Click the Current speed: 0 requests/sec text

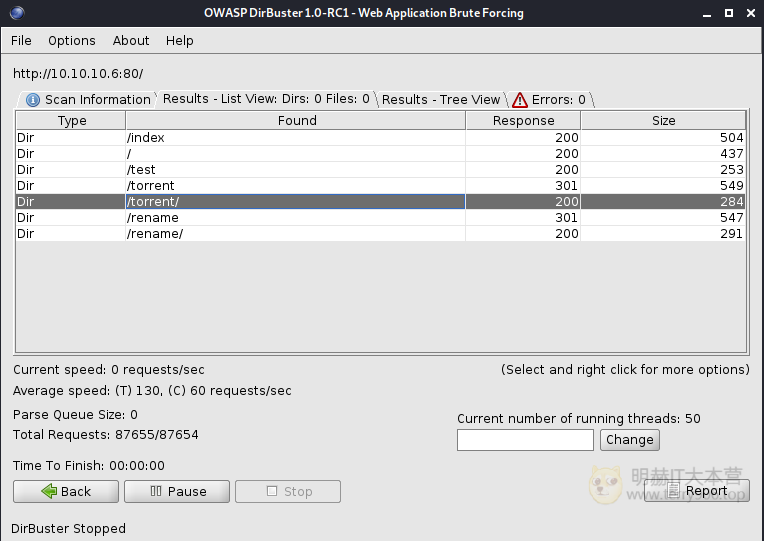click(x=109, y=370)
